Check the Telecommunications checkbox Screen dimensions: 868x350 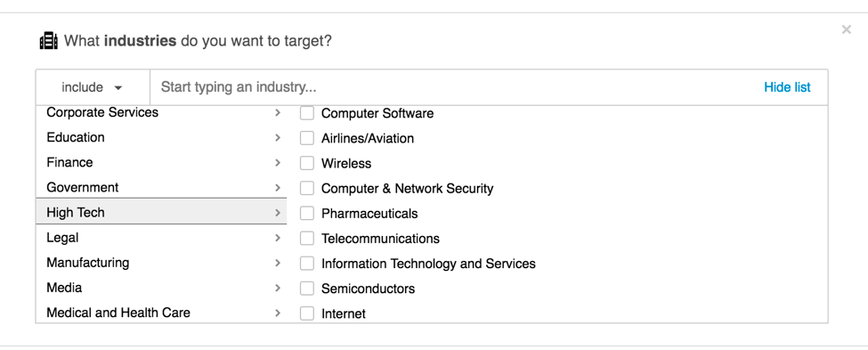point(306,238)
